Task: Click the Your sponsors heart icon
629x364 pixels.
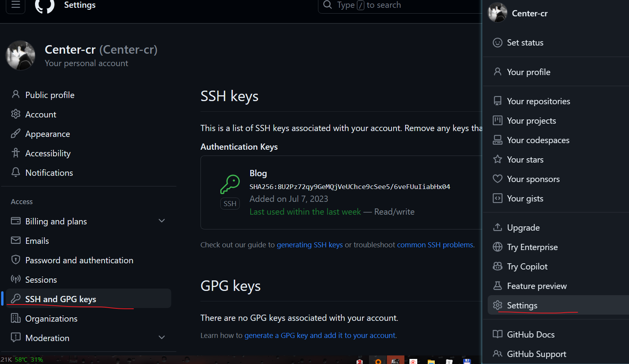Action: pyautogui.click(x=497, y=179)
